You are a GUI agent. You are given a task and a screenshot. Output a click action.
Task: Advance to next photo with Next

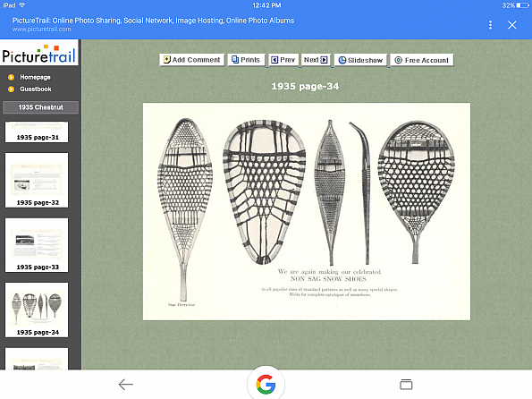[x=316, y=60]
